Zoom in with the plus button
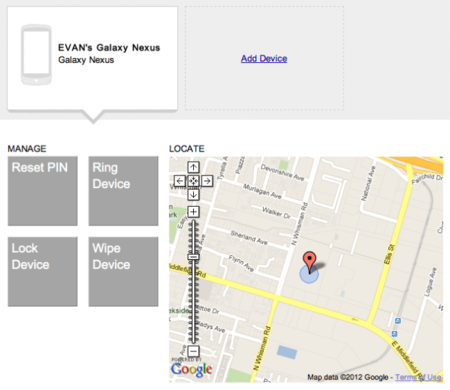450x390 pixels. tap(193, 212)
